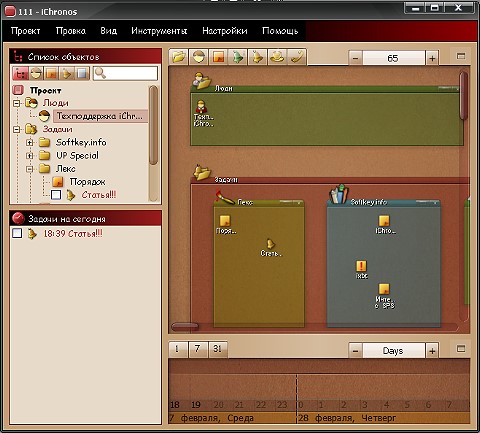Click the 7 days view button
This screenshot has height=433, width=480.
198,349
